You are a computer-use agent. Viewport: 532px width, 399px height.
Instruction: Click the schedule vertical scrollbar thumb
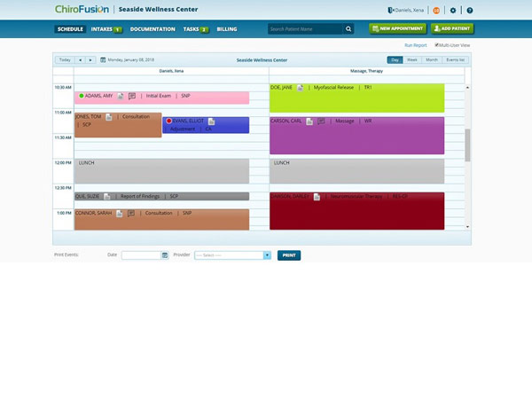[467, 145]
